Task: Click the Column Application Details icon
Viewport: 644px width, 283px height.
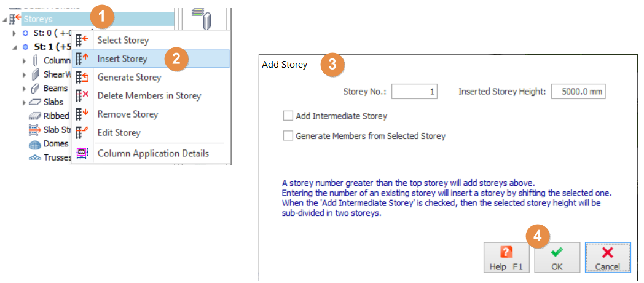Action: [x=82, y=153]
